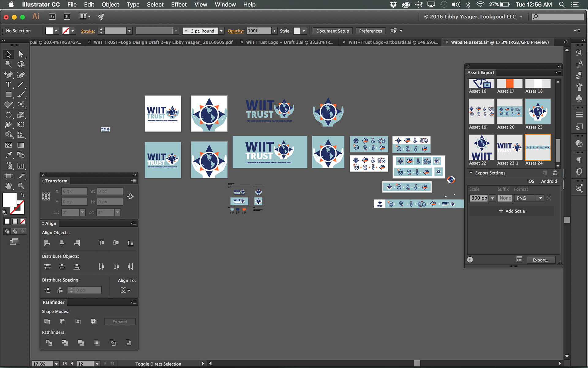
Task: Select the Eyedropper tool
Action: click(8, 155)
